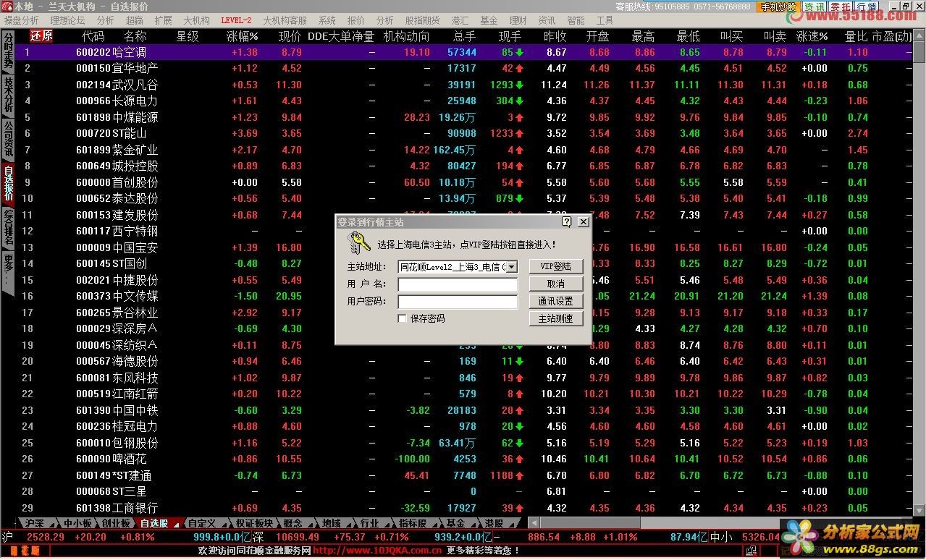The image size is (926, 560).
Task: Click the 主站测速 button
Action: [556, 318]
